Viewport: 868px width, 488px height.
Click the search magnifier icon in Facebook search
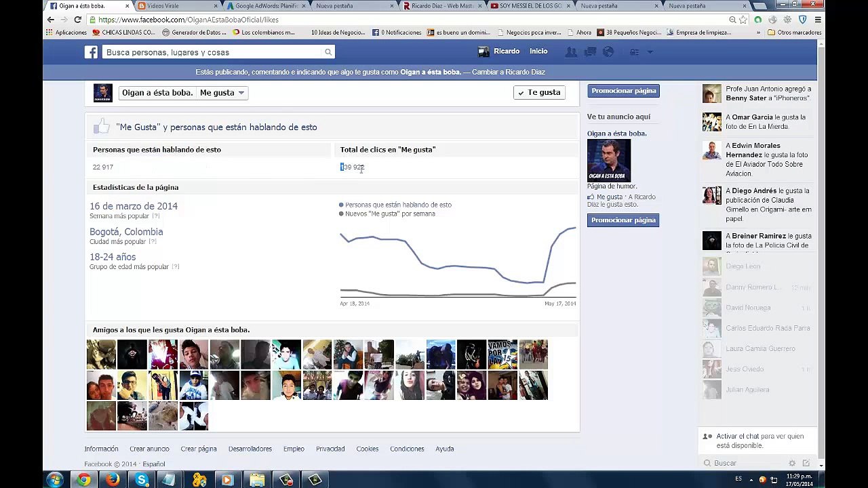(328, 52)
